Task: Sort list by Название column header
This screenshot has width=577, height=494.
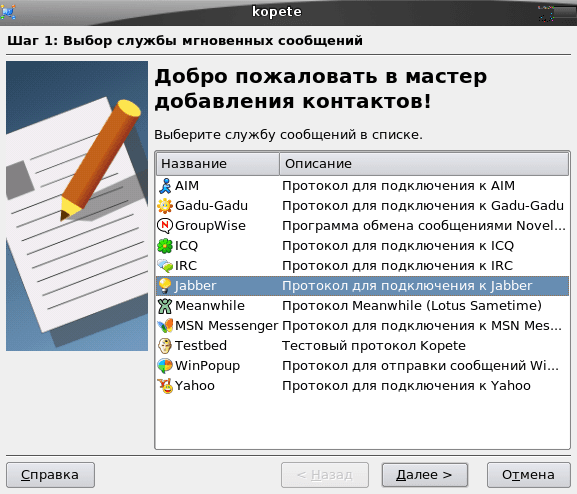Action: click(x=218, y=164)
